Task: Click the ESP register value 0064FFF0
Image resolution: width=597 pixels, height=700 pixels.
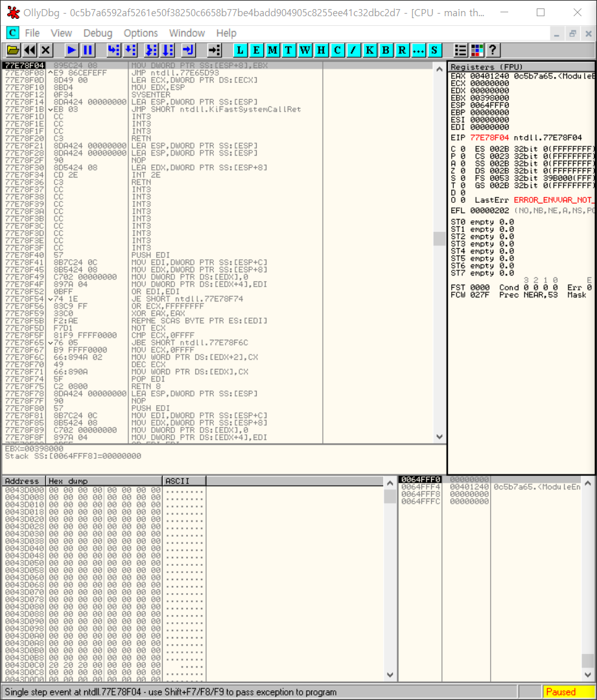Action: (489, 105)
